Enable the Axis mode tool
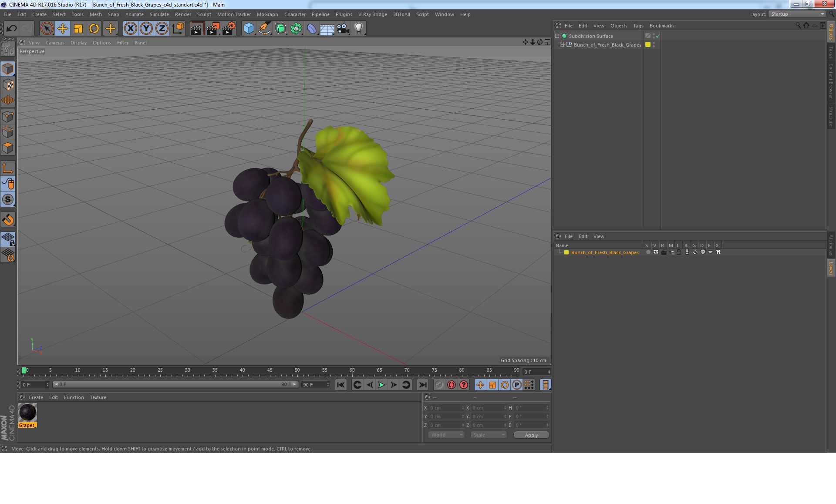 click(x=8, y=168)
